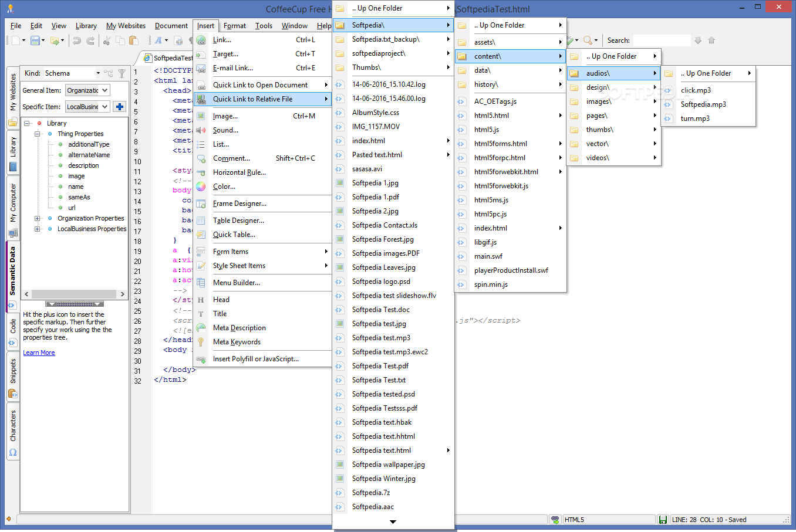The width and height of the screenshot is (796, 532).
Task: Click the panel splitter handle above the help text
Action: pos(75,304)
